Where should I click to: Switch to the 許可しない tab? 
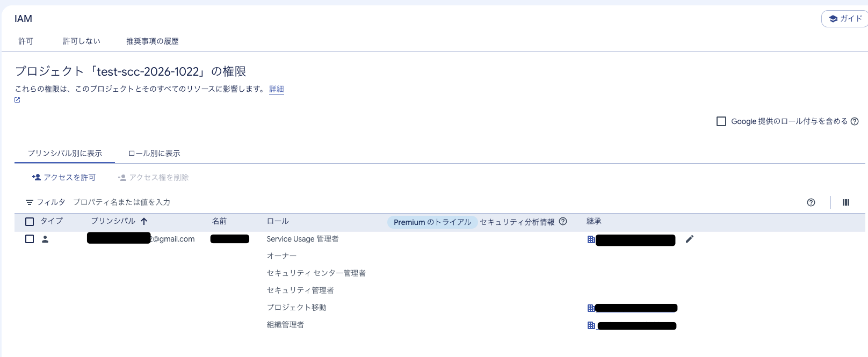tap(82, 41)
